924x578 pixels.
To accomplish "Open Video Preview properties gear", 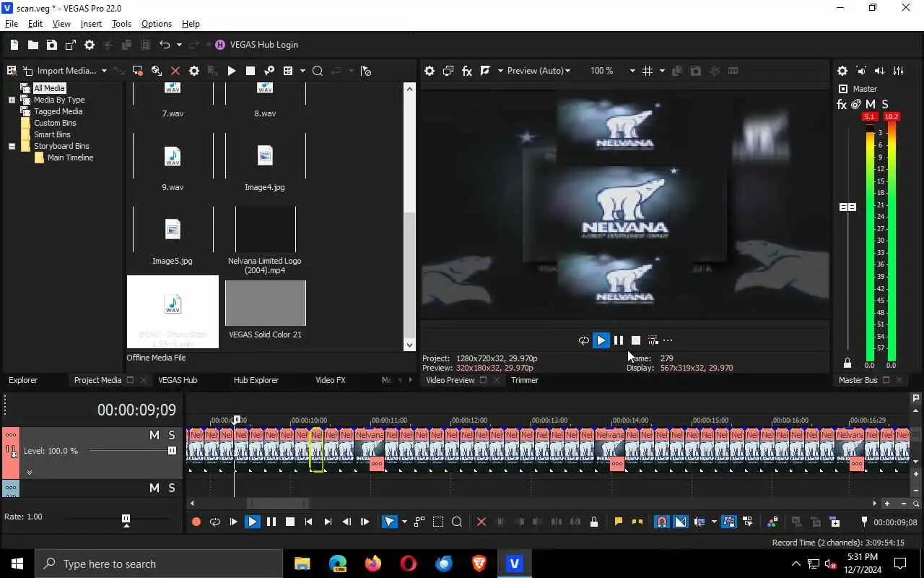I will point(430,71).
